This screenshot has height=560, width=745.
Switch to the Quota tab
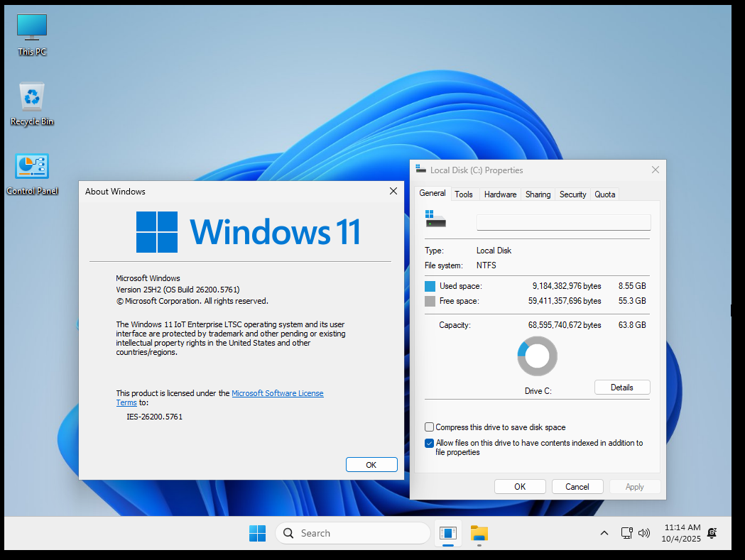[605, 194]
